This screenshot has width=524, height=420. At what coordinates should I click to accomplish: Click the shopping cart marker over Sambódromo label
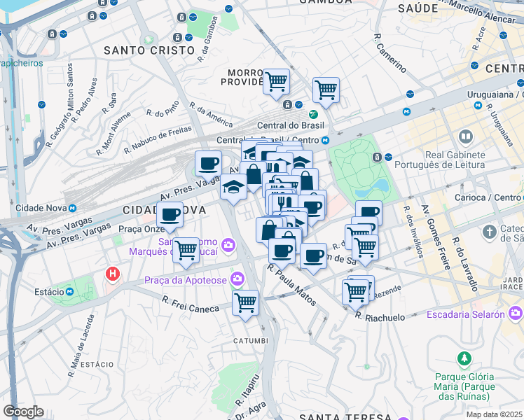pyautogui.click(x=186, y=250)
